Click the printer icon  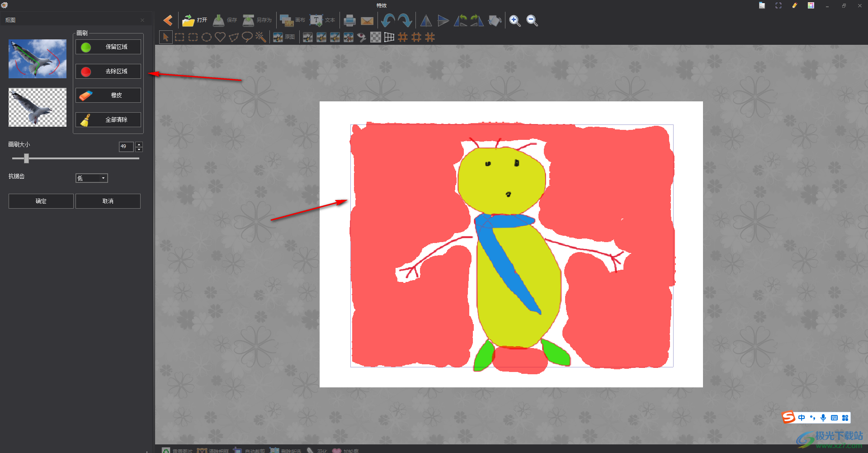click(349, 20)
